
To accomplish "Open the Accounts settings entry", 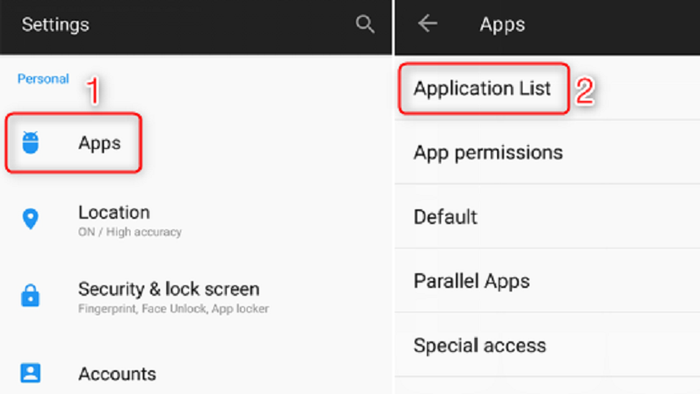I will [196, 373].
